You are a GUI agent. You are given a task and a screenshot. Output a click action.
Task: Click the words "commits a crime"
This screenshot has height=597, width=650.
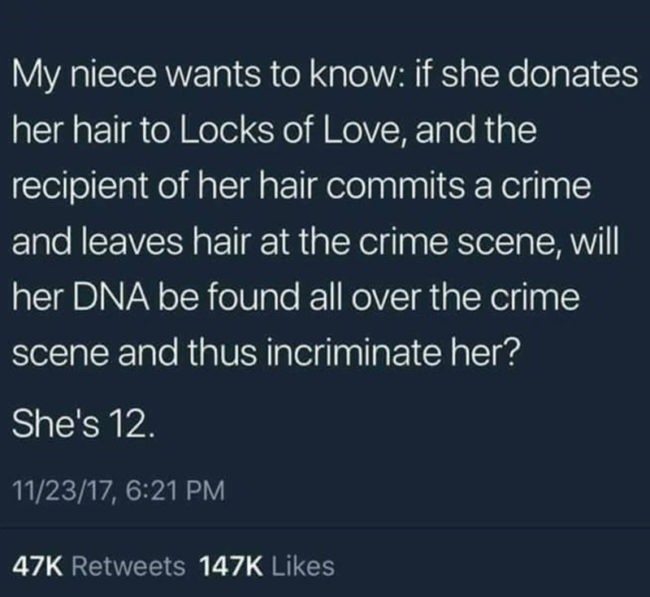(x=458, y=187)
